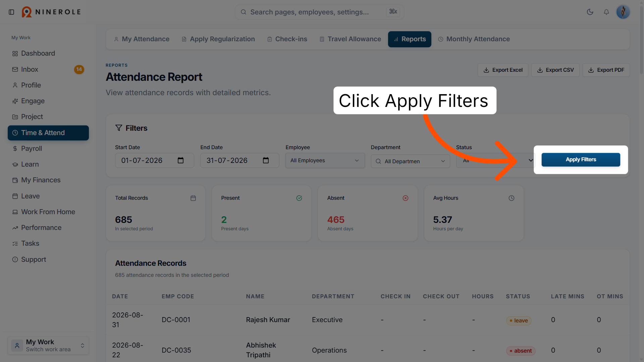This screenshot has width=644, height=362.
Task: Switch to My Attendance tab
Action: [142, 39]
